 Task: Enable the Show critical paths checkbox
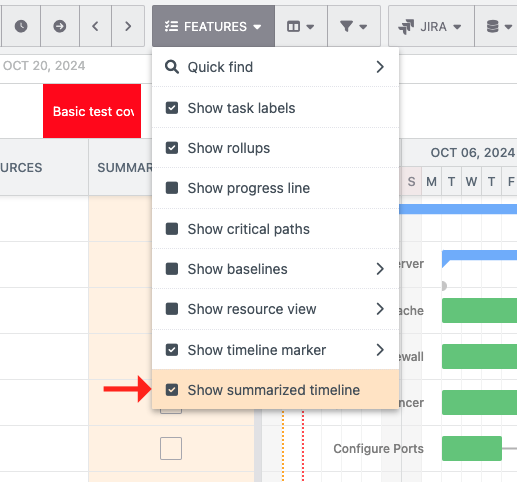(x=172, y=229)
